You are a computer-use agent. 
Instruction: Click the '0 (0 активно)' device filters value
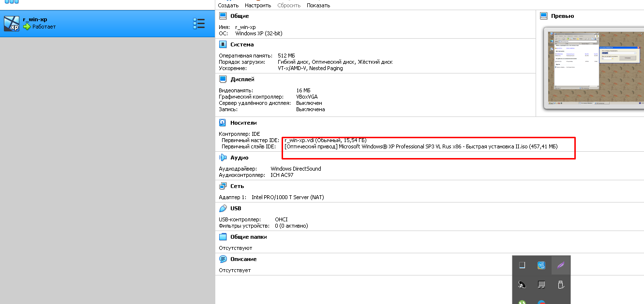291,226
